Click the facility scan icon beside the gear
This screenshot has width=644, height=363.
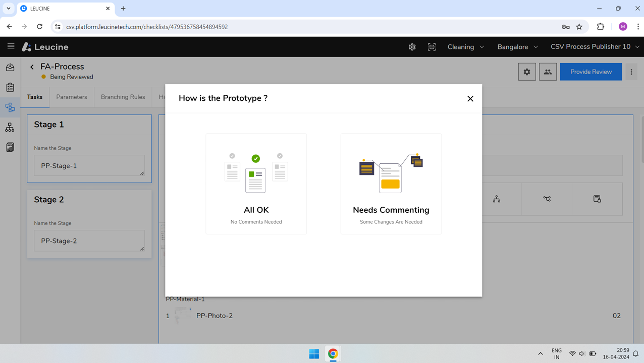tap(432, 46)
